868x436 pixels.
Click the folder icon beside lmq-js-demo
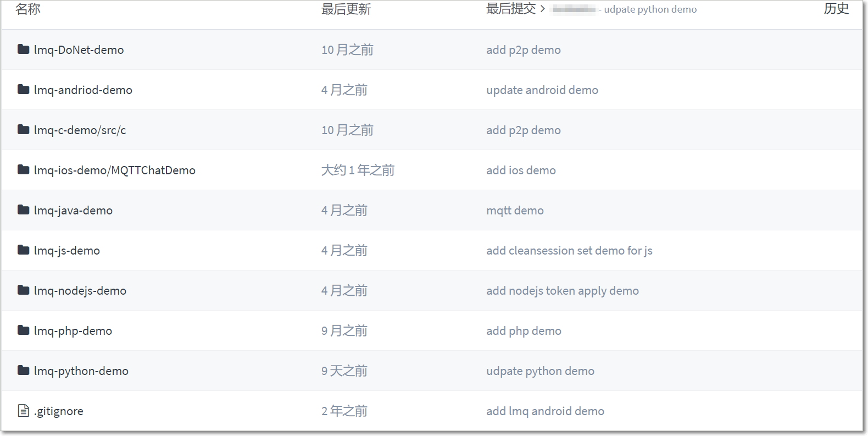click(23, 250)
